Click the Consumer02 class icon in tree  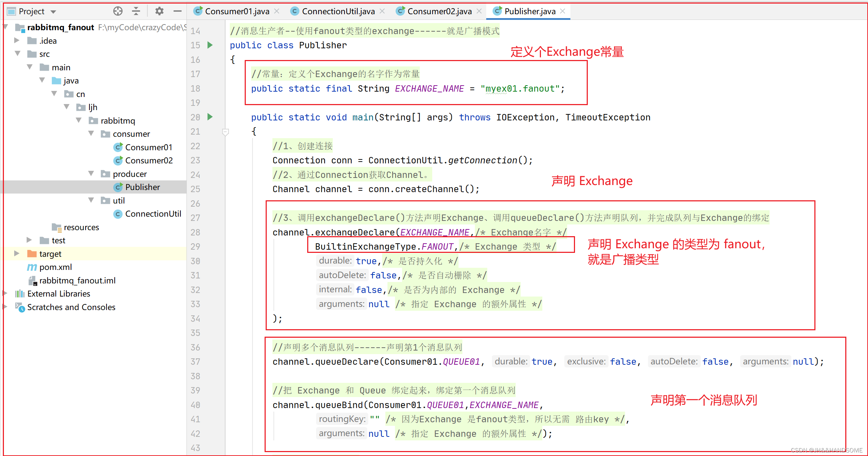tap(118, 161)
